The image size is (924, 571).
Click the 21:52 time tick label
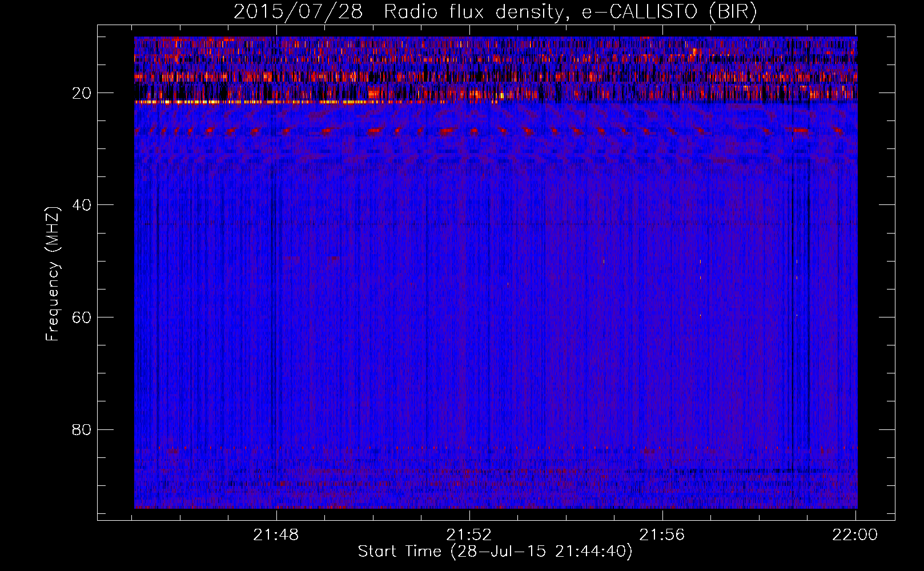click(x=469, y=535)
